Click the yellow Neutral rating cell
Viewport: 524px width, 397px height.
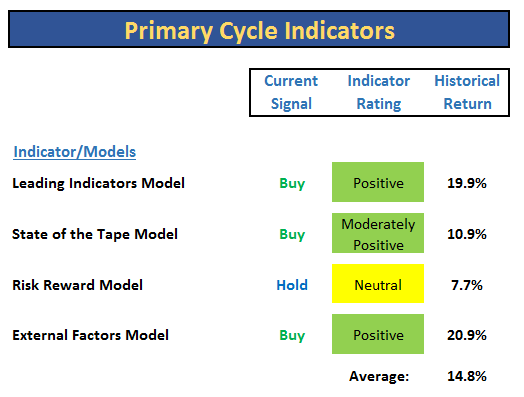378,284
